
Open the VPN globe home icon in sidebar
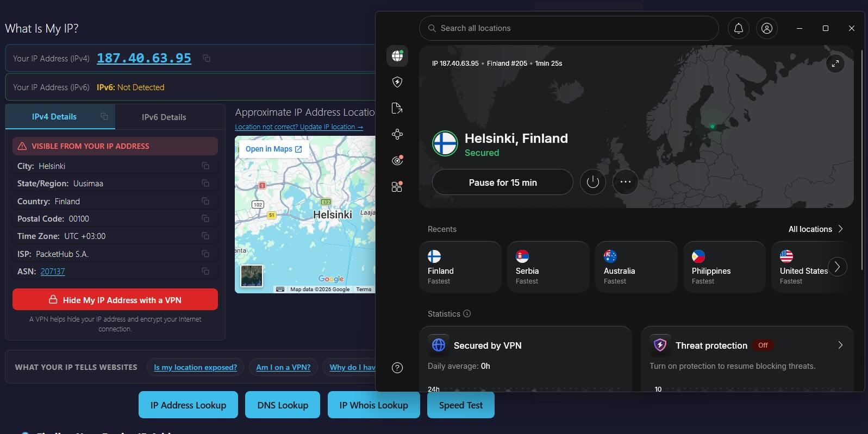(397, 55)
